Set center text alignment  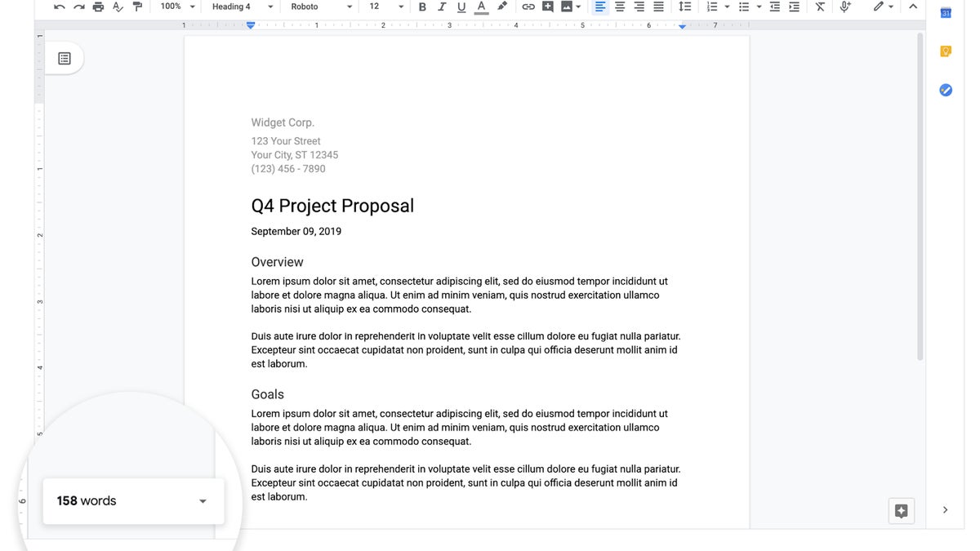click(620, 7)
